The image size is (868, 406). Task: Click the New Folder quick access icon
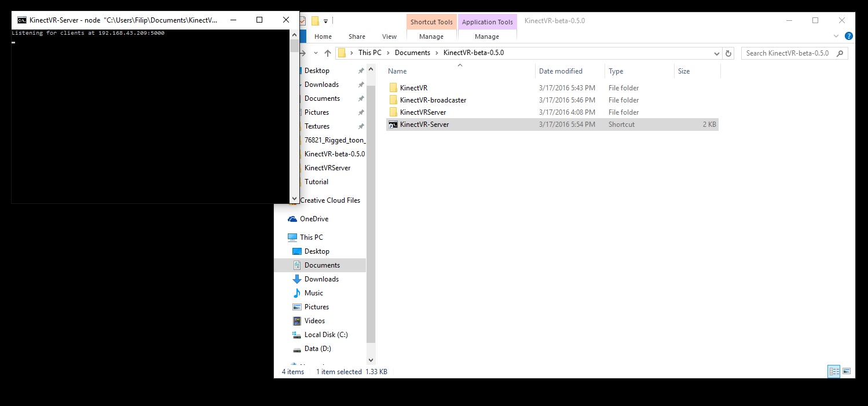[x=315, y=21]
